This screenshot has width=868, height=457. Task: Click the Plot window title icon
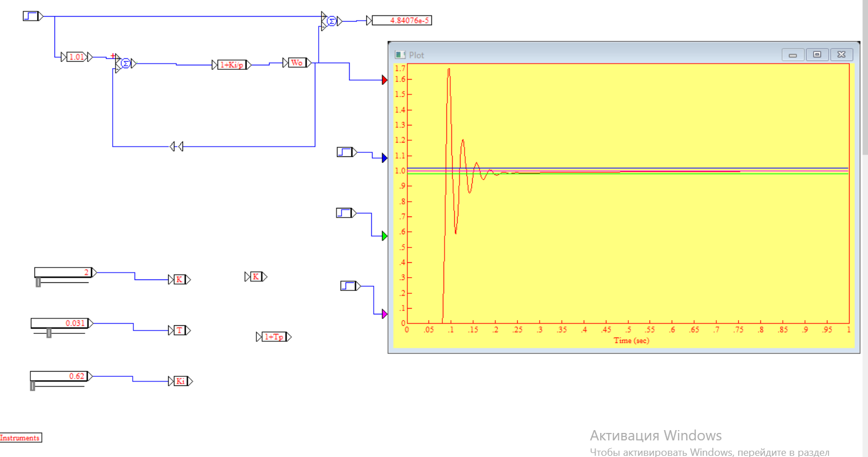(x=400, y=55)
